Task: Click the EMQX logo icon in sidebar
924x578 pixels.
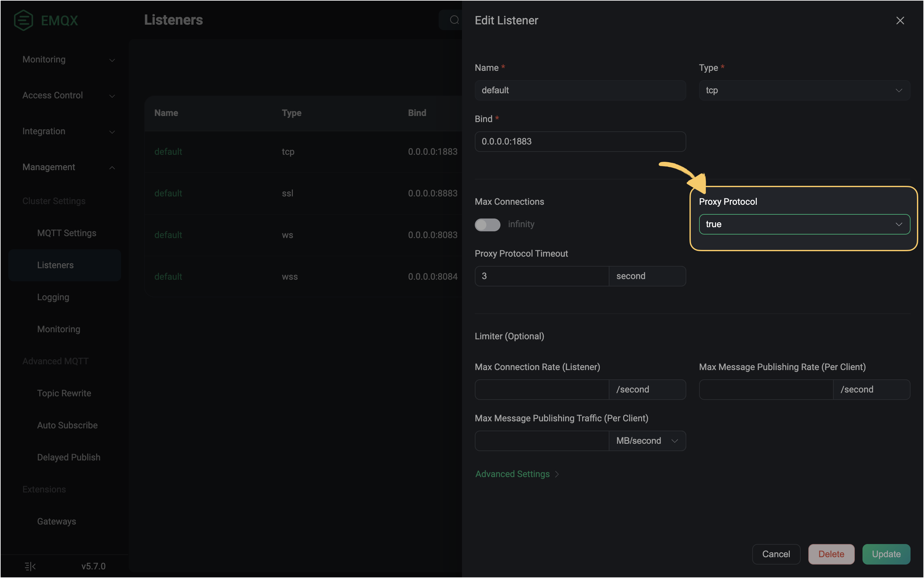Action: (23, 20)
